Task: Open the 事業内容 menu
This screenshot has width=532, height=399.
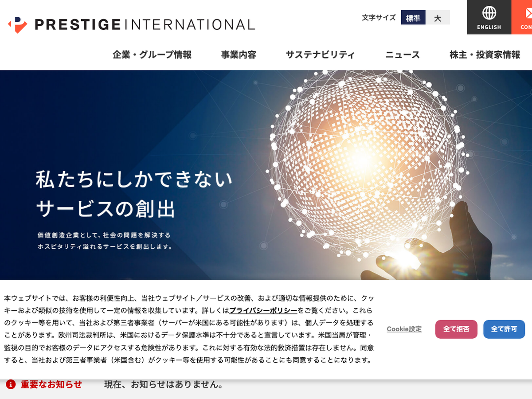Action: click(239, 55)
